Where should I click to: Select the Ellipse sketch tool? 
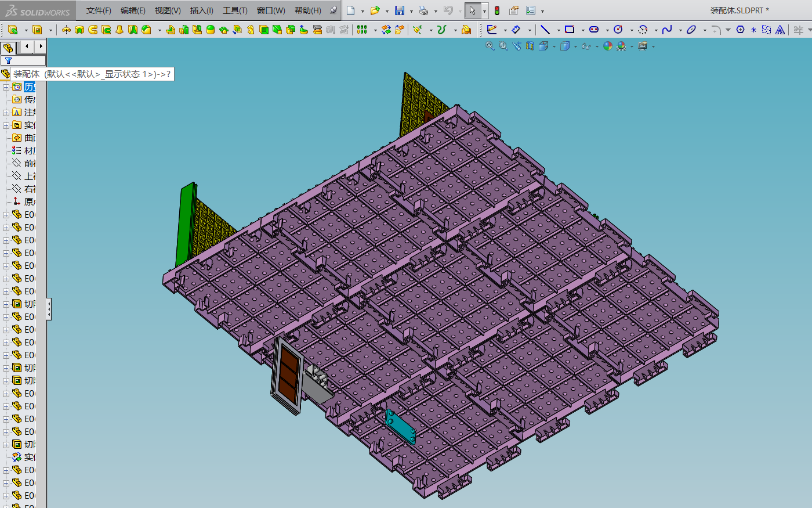691,30
